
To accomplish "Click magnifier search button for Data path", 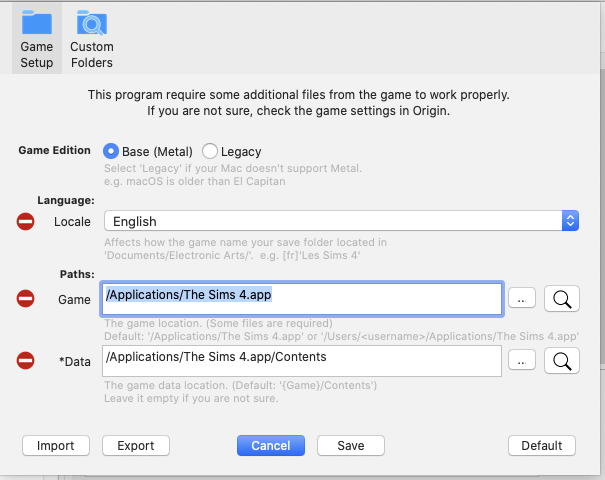I will [562, 360].
